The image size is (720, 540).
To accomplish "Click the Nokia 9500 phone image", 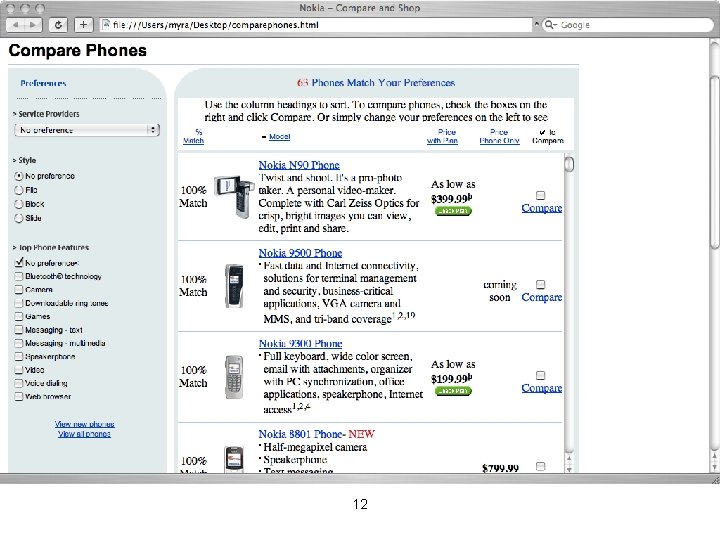I will [x=234, y=286].
